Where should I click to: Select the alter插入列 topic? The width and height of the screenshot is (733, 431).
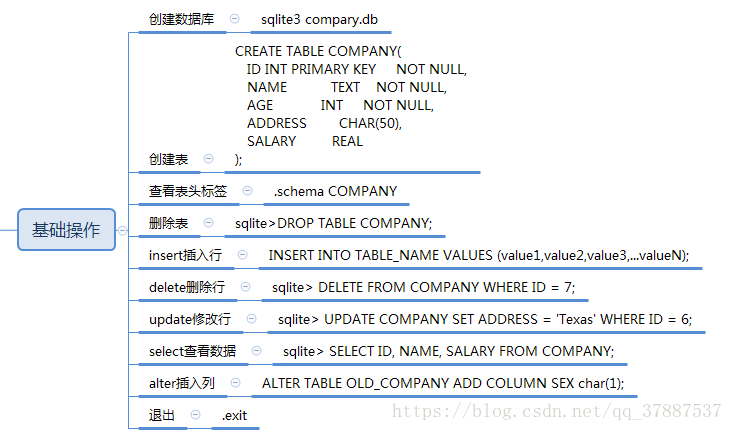coord(182,383)
